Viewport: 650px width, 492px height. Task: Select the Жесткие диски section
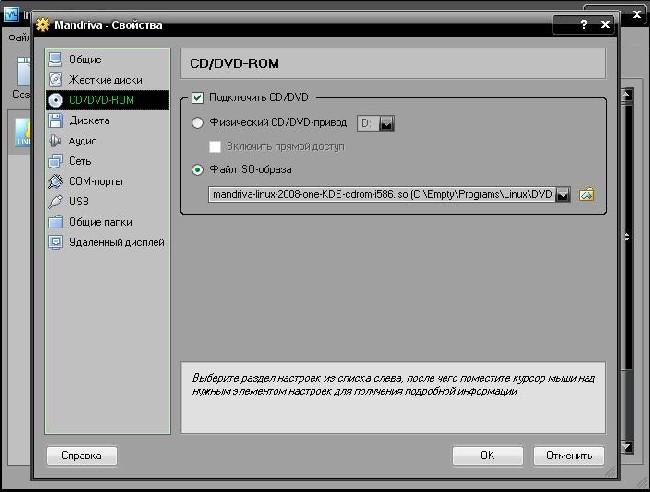coord(107,80)
